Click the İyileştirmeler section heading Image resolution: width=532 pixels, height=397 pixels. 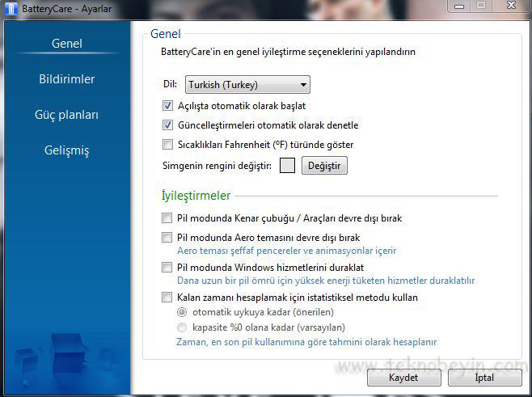click(196, 196)
